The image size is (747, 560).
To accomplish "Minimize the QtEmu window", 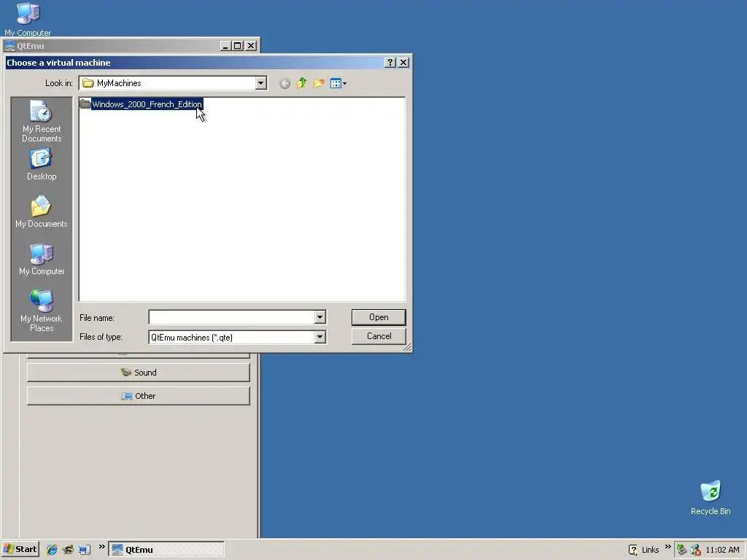I will (x=226, y=46).
